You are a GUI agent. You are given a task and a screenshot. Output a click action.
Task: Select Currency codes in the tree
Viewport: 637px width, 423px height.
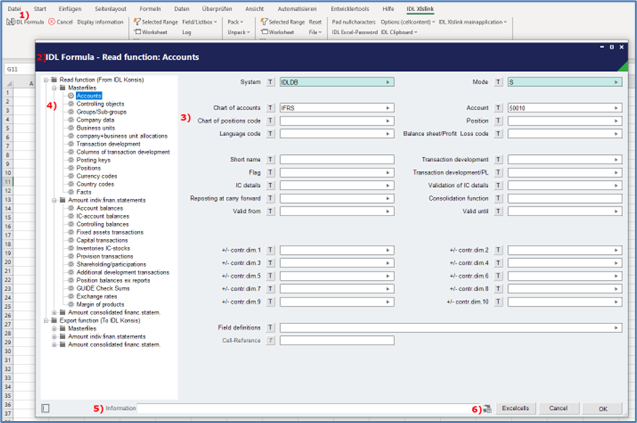(x=97, y=176)
